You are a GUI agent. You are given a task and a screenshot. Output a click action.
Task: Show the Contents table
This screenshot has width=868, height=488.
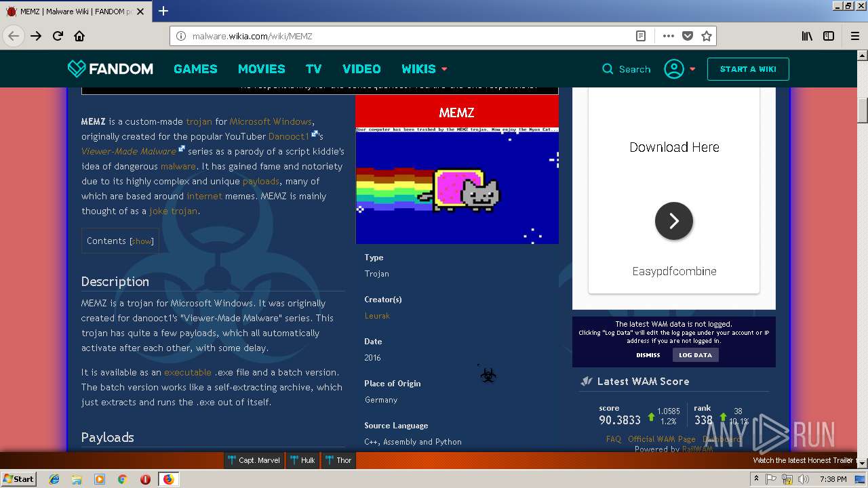point(142,241)
